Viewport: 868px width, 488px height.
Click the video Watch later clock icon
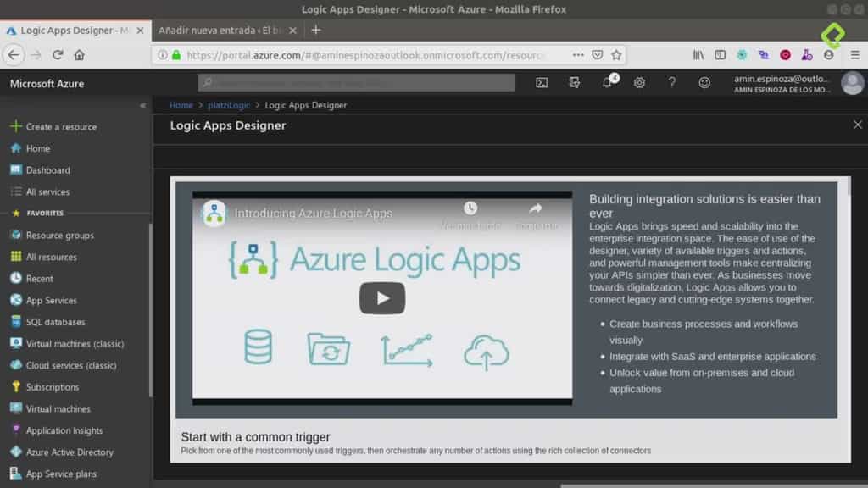pos(470,208)
